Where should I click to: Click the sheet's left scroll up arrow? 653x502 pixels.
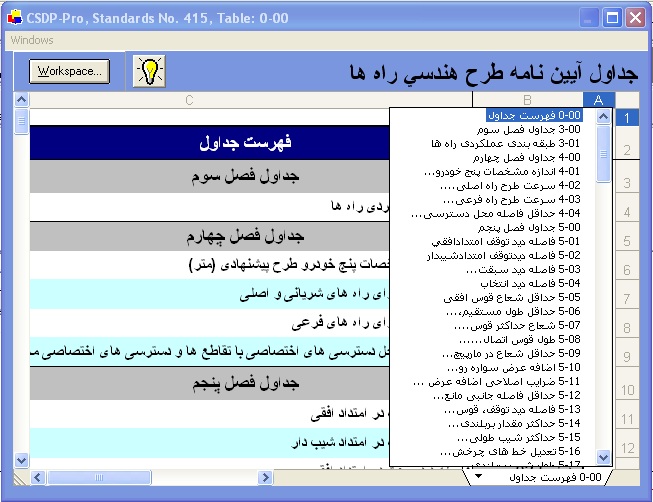pyautogui.click(x=22, y=100)
